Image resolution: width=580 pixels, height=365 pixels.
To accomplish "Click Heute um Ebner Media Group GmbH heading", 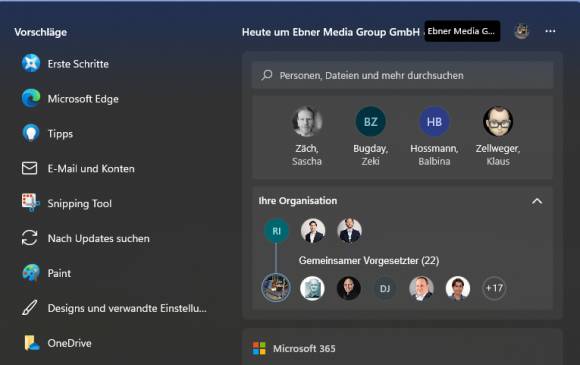I will (x=331, y=32).
